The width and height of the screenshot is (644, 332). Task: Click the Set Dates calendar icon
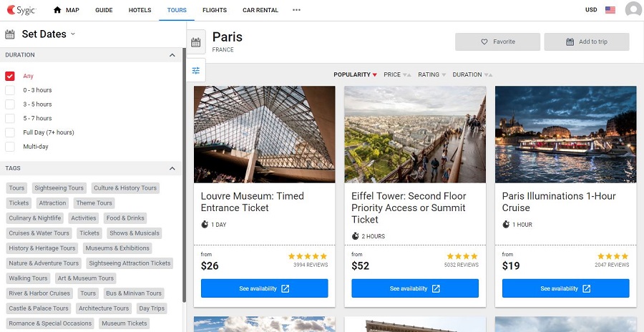click(x=10, y=34)
